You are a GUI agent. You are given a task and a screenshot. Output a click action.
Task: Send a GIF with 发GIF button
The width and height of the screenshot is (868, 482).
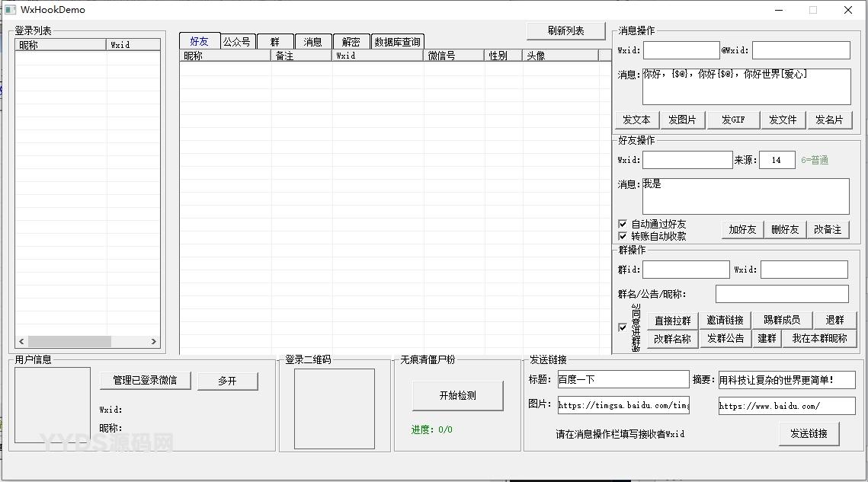pyautogui.click(x=733, y=120)
